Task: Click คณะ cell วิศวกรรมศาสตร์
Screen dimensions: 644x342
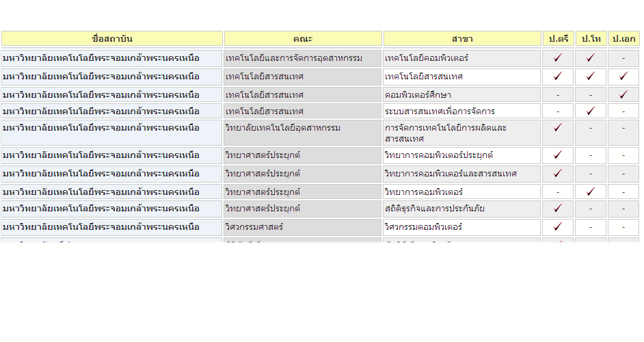Action: (303, 227)
